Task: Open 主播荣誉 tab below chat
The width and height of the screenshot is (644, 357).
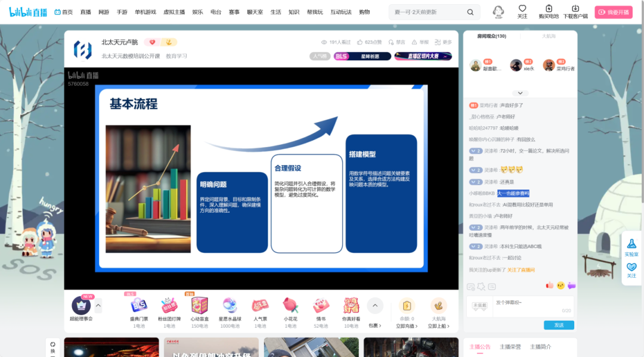Action: pyautogui.click(x=510, y=347)
